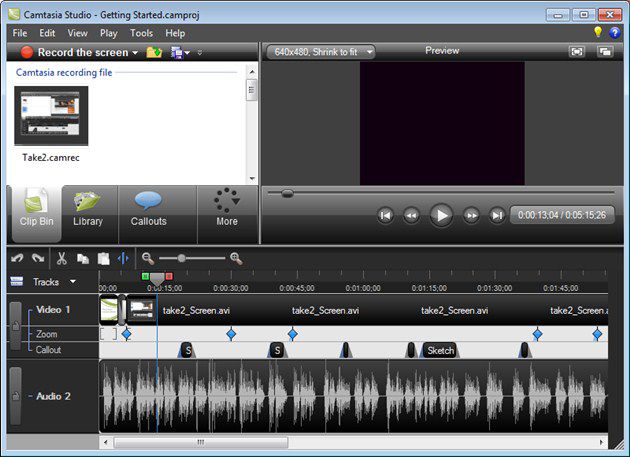
Task: Click the fast forward button
Action: click(471, 215)
